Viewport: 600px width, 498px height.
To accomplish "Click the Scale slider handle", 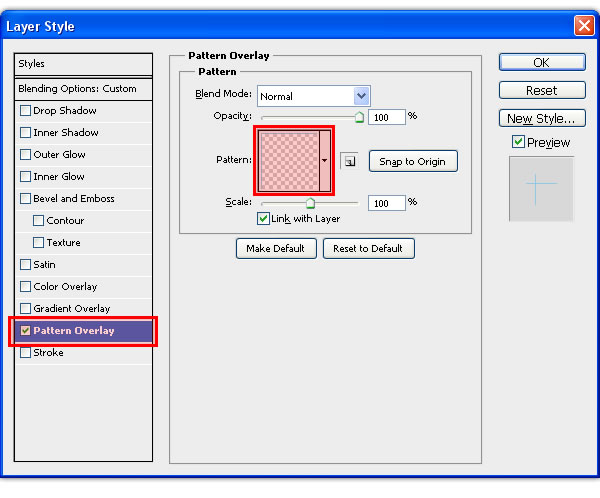I will click(x=310, y=203).
